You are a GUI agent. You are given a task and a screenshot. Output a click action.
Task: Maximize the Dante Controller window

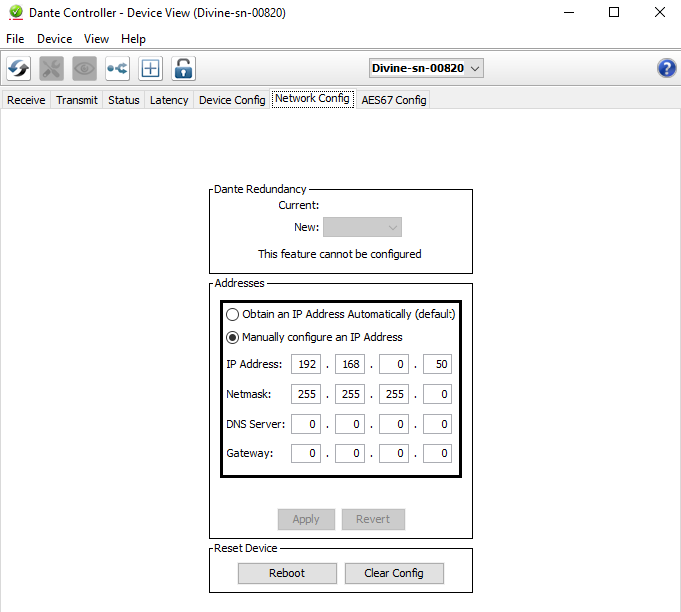tap(614, 12)
